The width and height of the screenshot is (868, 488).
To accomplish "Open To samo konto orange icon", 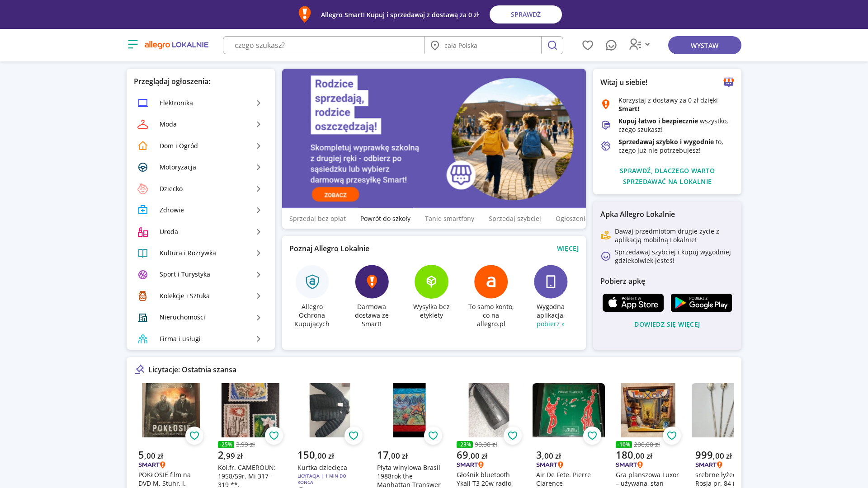I will click(491, 282).
